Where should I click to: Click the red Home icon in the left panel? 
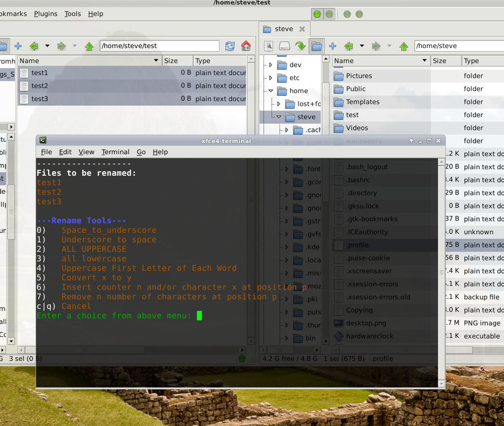[246, 46]
